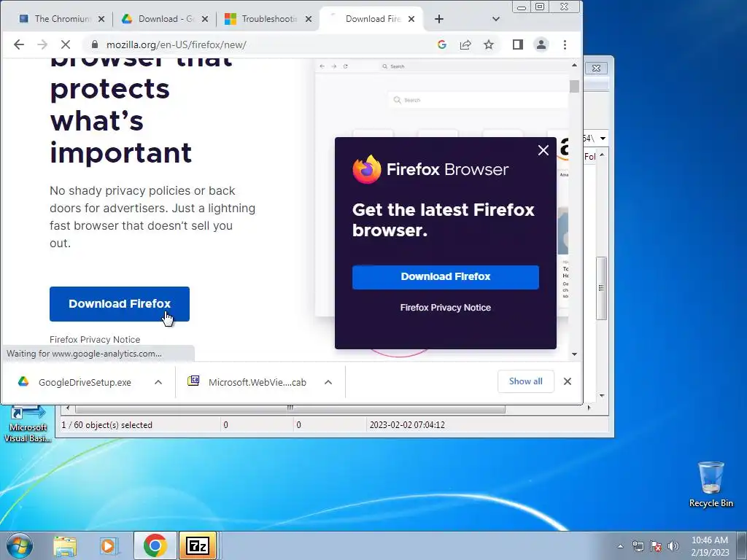Expand options for Microsoft.WebVie....cab download
The height and width of the screenshot is (560, 747).
coord(328,382)
